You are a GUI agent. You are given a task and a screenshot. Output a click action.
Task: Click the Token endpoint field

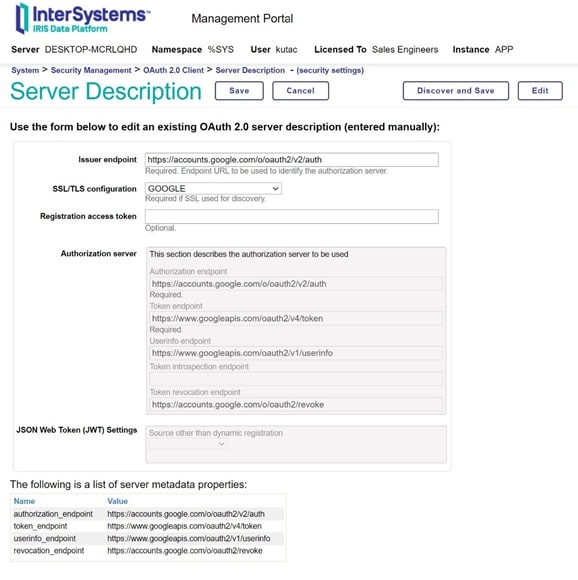[x=296, y=318]
